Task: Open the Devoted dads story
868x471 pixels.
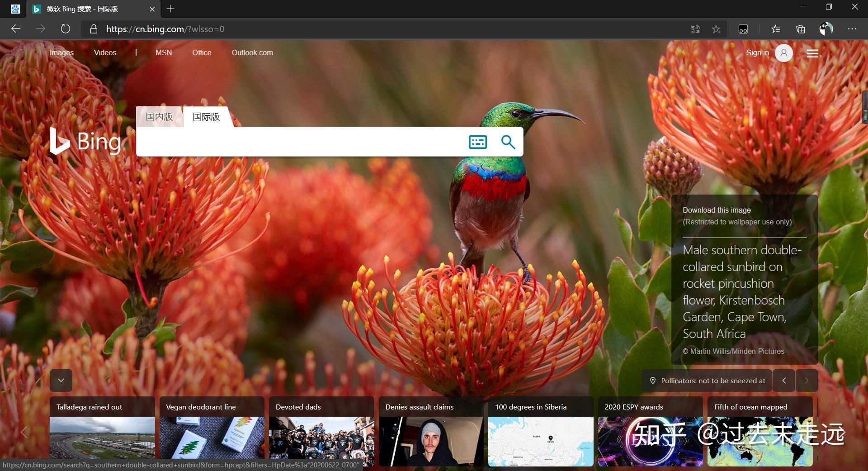Action: 298,407
